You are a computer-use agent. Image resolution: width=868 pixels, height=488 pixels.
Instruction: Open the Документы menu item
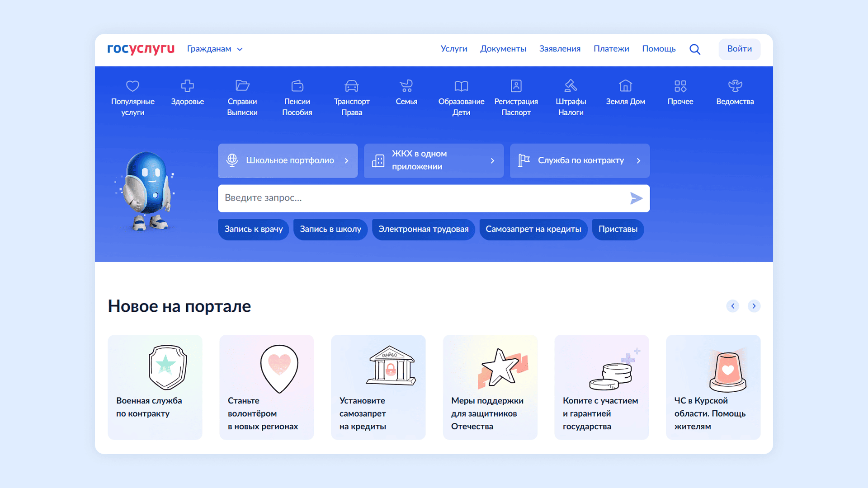coord(503,49)
